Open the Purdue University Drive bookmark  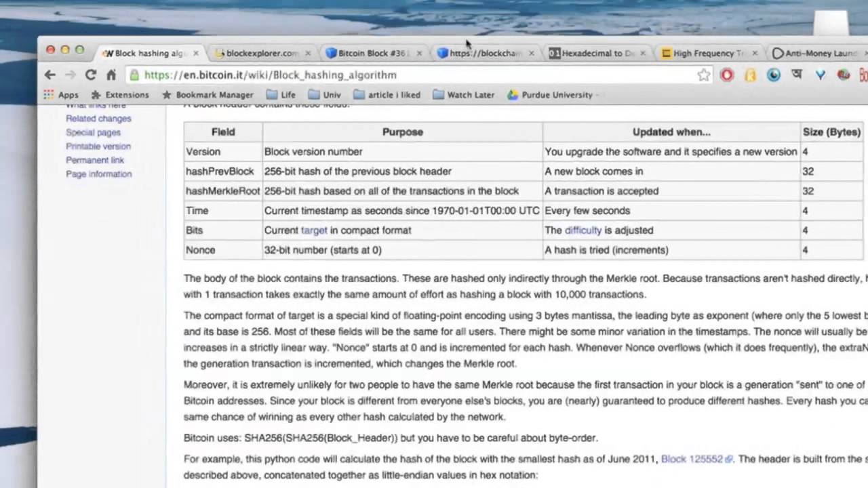pyautogui.click(x=550, y=95)
